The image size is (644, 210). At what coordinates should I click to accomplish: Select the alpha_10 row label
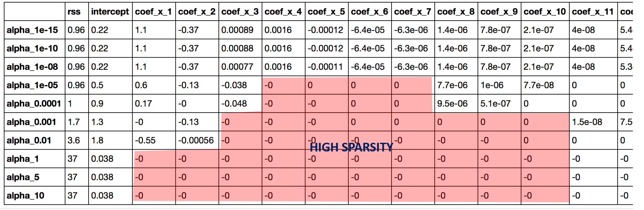coord(25,196)
